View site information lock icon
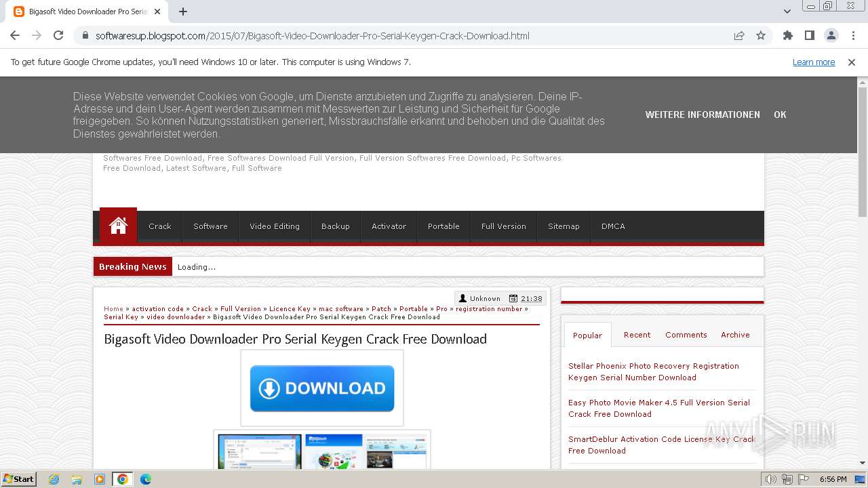Screen dimensions: 868x488 (85, 36)
